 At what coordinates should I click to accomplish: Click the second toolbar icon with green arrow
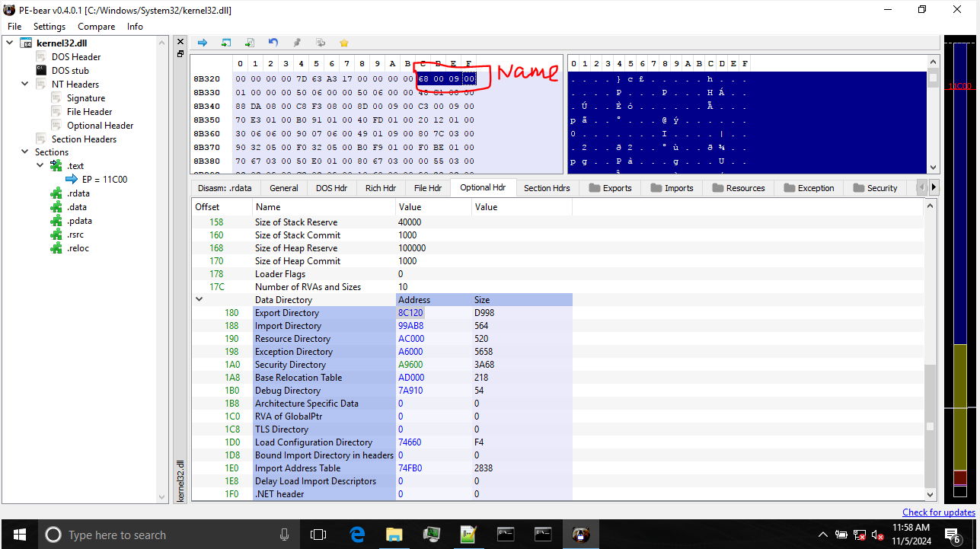tap(226, 43)
